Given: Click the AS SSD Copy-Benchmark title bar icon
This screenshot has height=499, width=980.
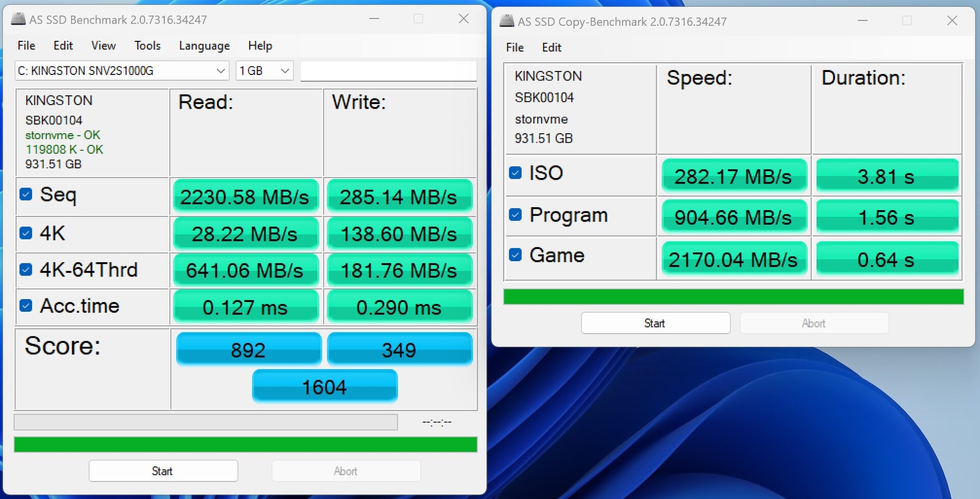Looking at the screenshot, I should coord(507,21).
